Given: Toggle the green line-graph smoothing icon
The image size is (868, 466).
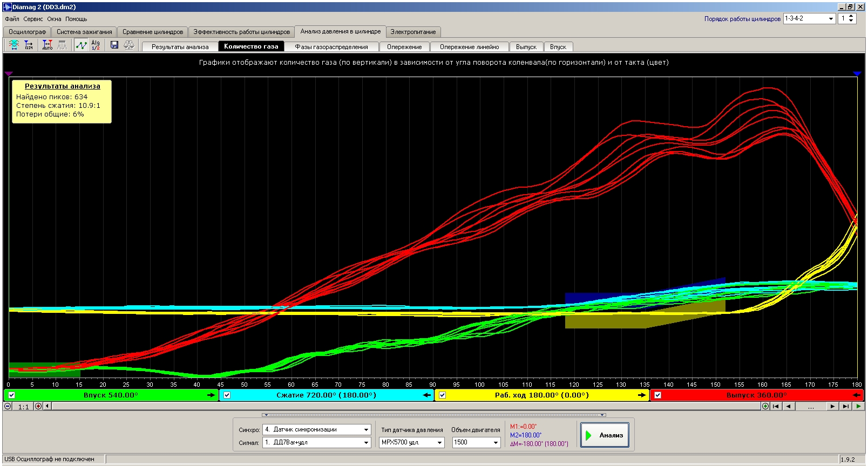Looking at the screenshot, I should (81, 45).
